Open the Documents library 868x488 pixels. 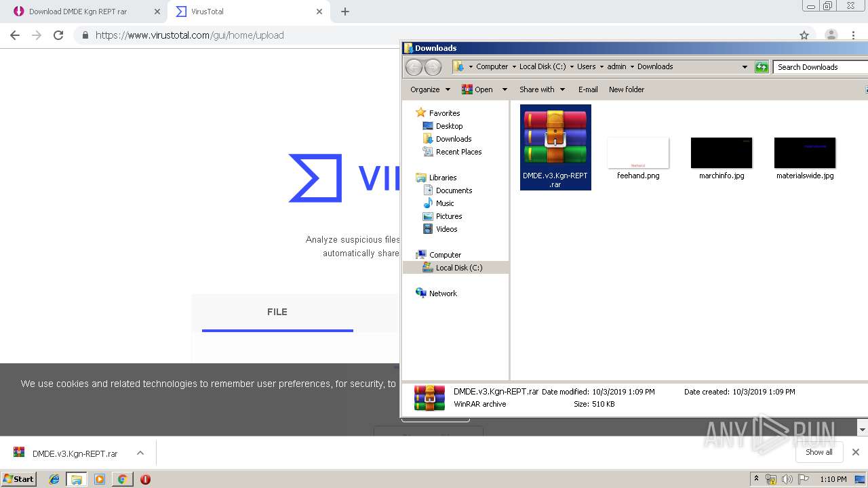click(x=447, y=190)
